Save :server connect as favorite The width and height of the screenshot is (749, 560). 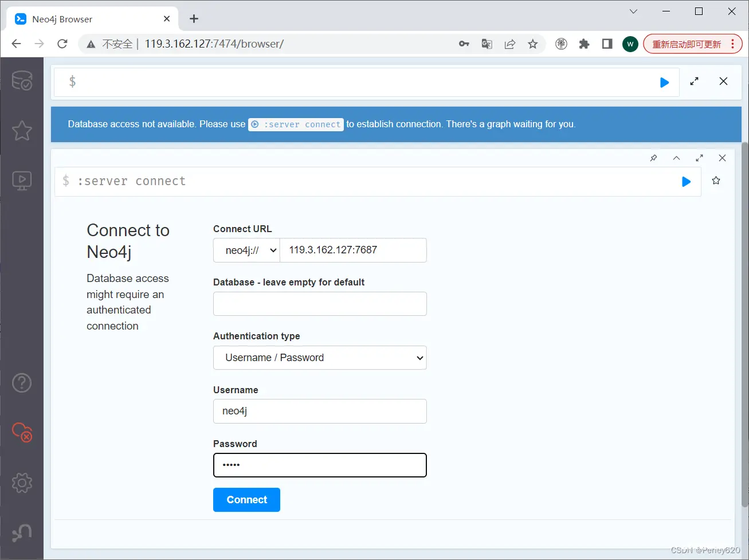716,181
